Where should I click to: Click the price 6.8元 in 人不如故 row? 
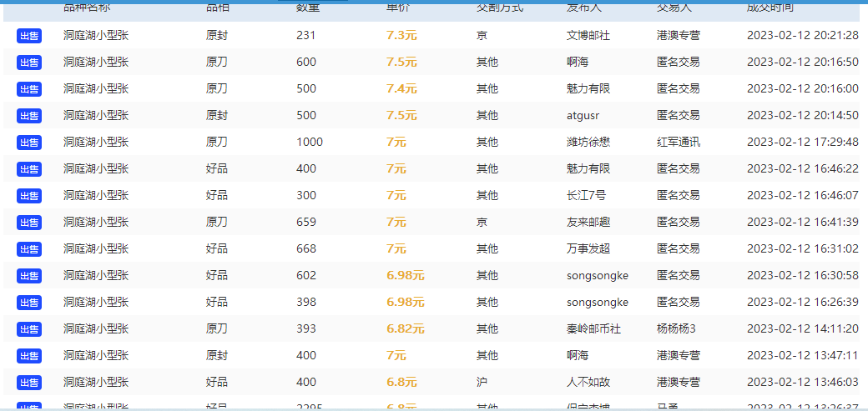point(402,382)
